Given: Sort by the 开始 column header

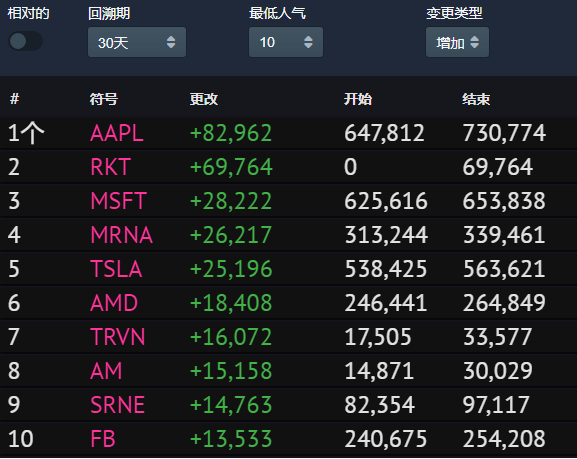Looking at the screenshot, I should pyautogui.click(x=358, y=99).
